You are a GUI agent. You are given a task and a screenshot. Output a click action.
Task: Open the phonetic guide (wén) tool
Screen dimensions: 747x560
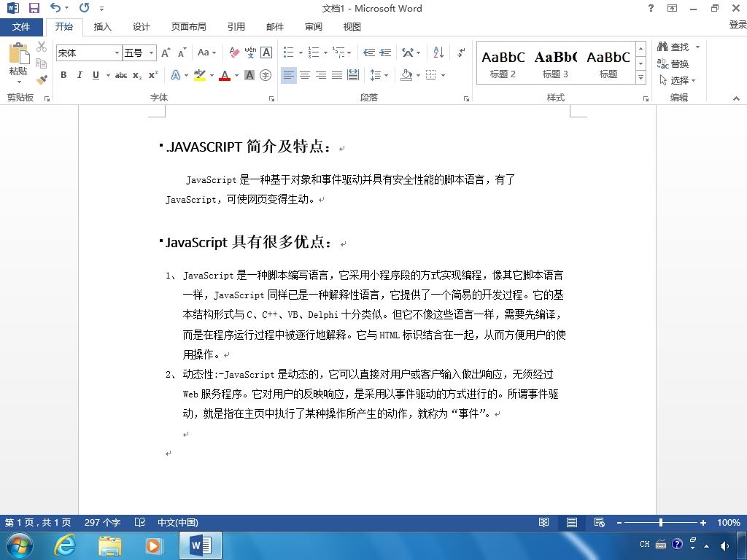click(250, 52)
